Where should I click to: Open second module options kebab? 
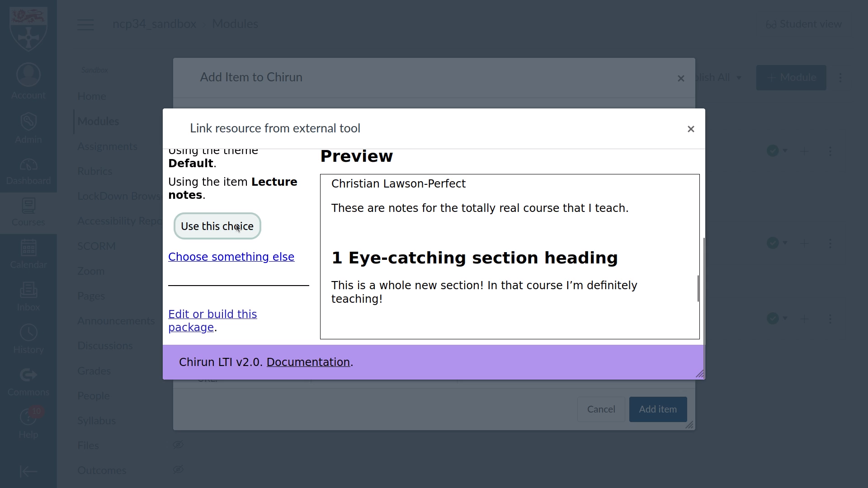tap(830, 244)
